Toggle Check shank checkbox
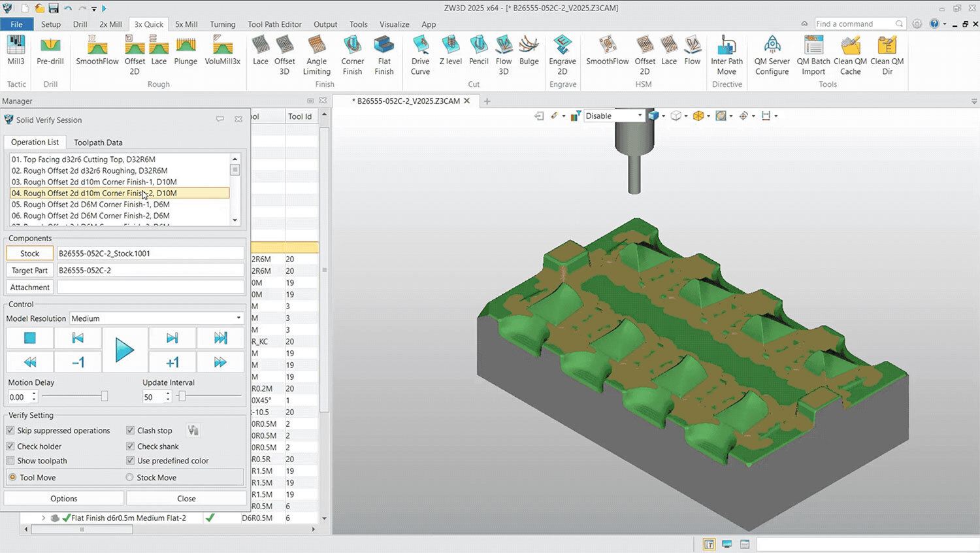The image size is (980, 553). pos(131,446)
